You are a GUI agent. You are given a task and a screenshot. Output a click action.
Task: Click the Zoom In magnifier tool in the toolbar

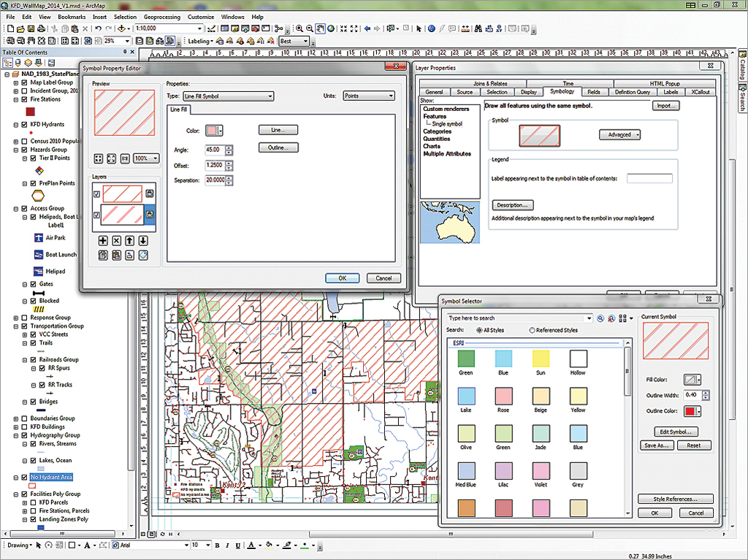(299, 28)
